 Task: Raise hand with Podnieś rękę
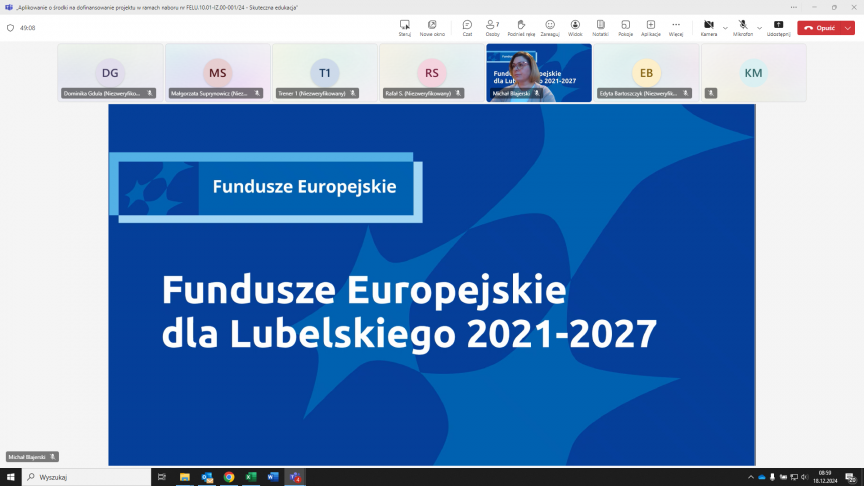(x=521, y=28)
